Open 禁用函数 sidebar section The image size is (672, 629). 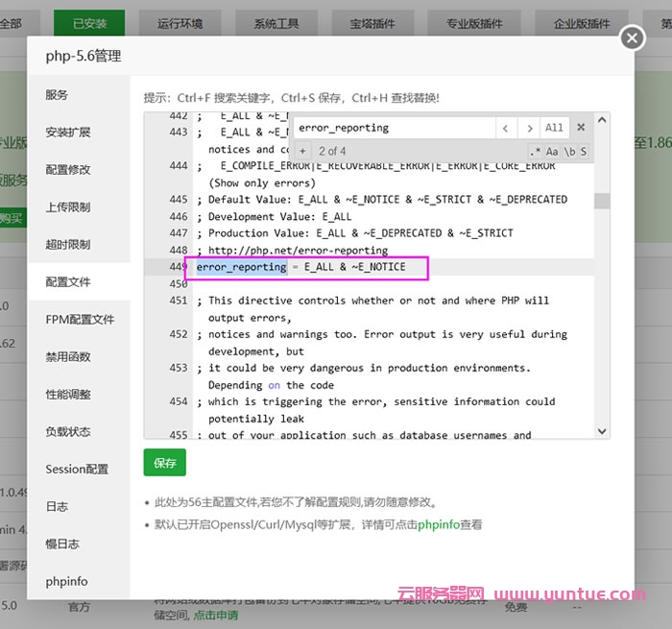pyautogui.click(x=68, y=356)
